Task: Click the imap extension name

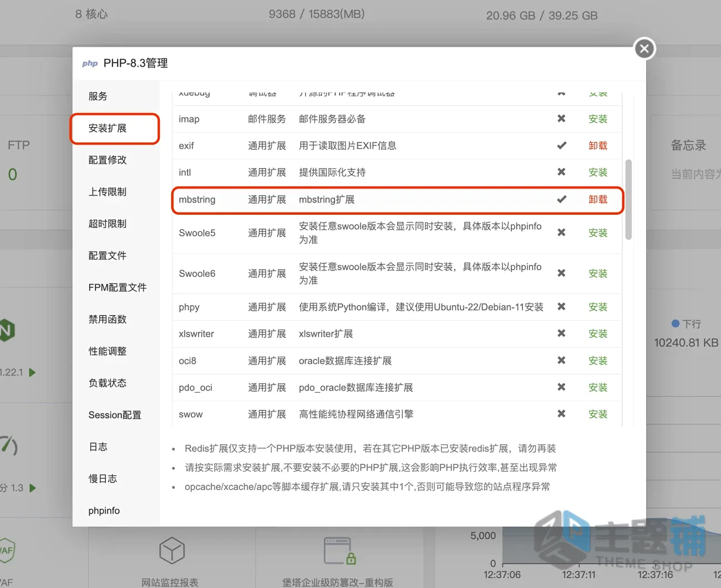Action: tap(189, 119)
